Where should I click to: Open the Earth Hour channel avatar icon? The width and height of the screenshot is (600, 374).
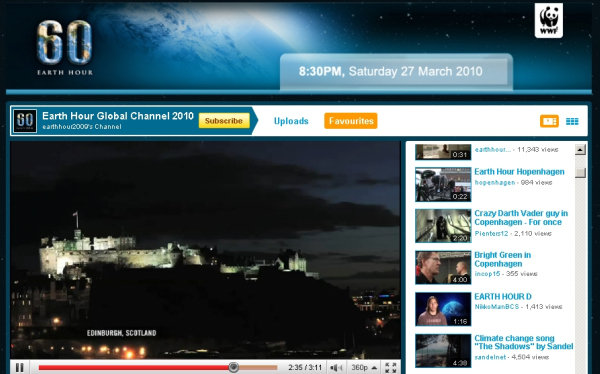[x=25, y=121]
